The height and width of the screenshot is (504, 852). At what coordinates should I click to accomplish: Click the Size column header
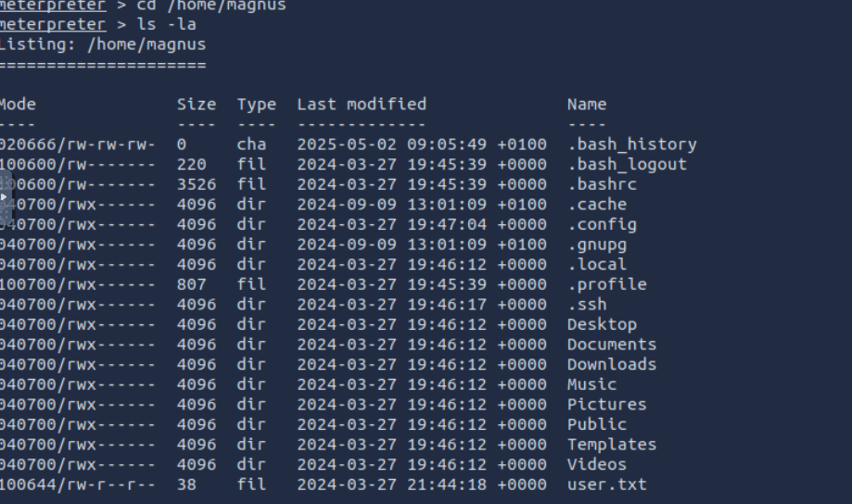(197, 104)
